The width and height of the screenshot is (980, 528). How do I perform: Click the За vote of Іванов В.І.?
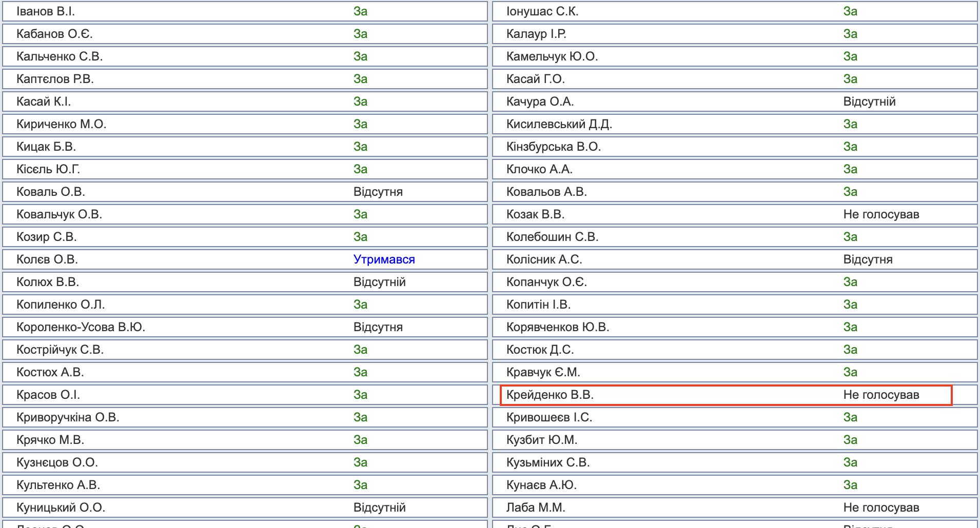click(360, 11)
